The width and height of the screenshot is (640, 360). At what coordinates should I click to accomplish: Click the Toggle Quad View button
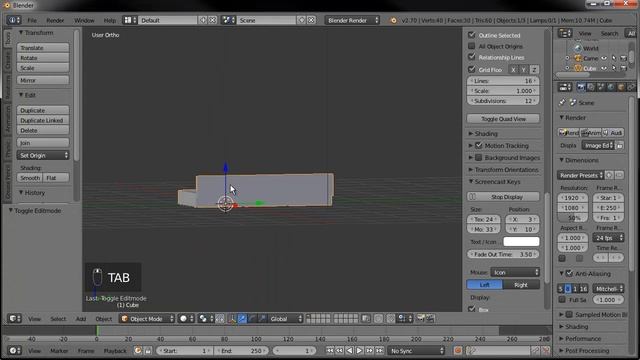(503, 119)
